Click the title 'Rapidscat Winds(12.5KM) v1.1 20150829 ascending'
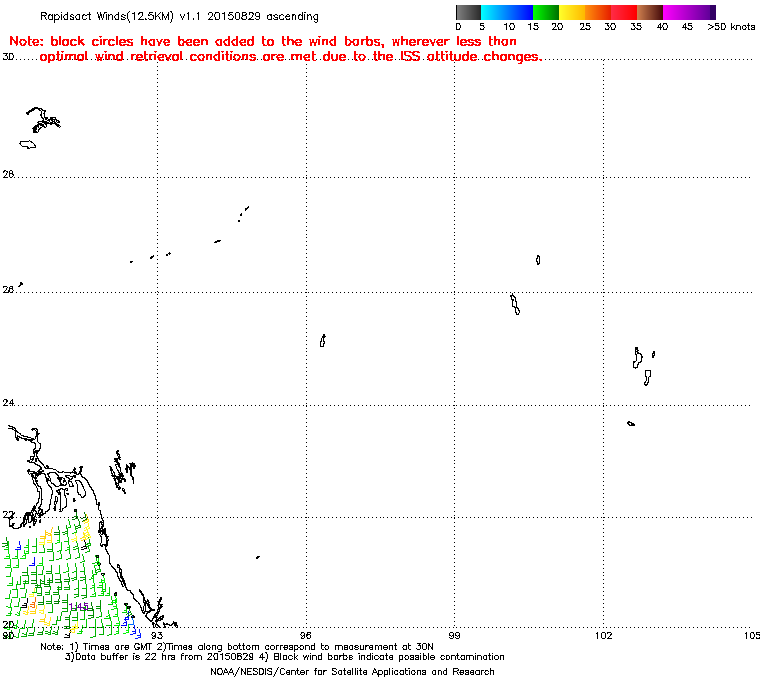The height and width of the screenshot is (688, 760). pos(179,16)
